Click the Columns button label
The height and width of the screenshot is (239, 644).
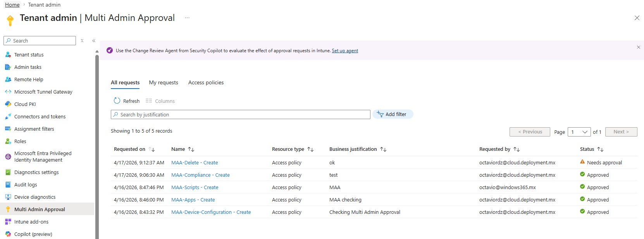(x=165, y=101)
